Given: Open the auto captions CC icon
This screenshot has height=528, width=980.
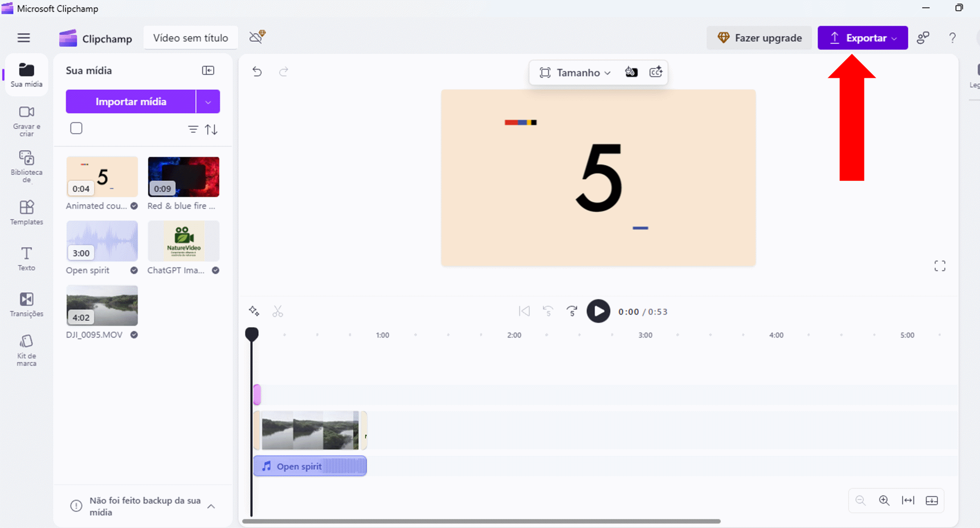Looking at the screenshot, I should coord(656,72).
